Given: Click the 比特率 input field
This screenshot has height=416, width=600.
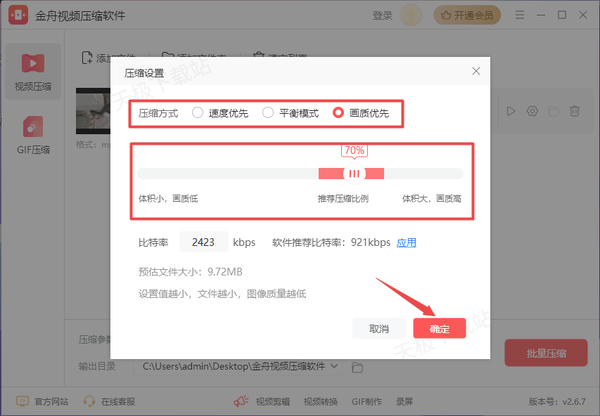Looking at the screenshot, I should pyautogui.click(x=203, y=242).
